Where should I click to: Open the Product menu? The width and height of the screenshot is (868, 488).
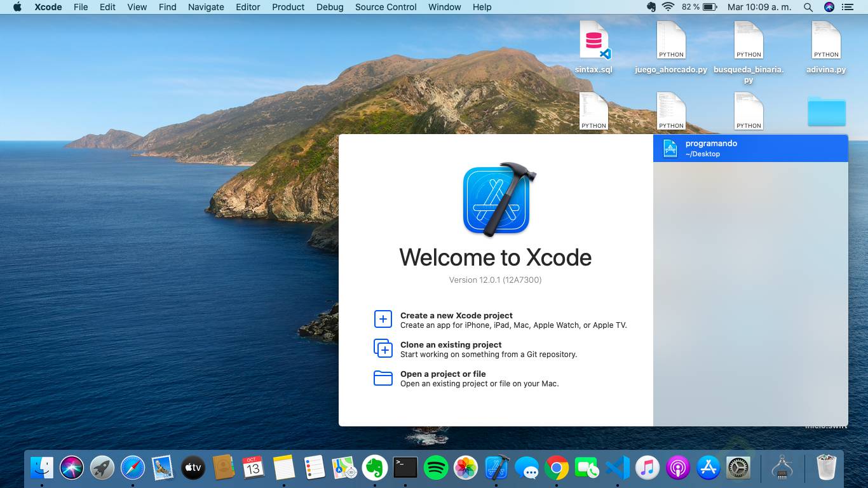tap(288, 7)
